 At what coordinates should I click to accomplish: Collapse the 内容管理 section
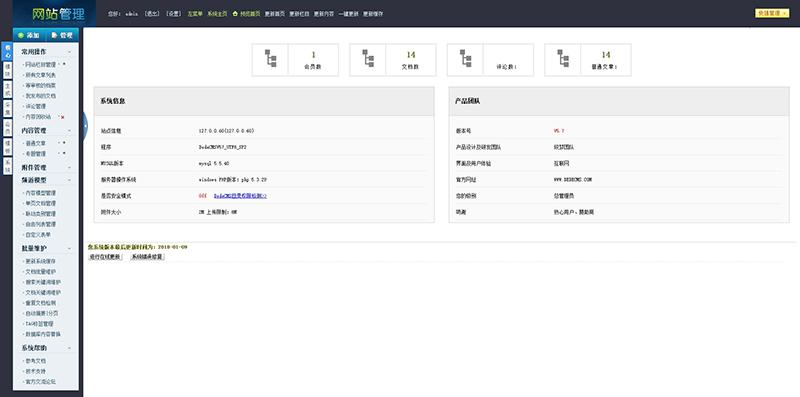point(69,131)
